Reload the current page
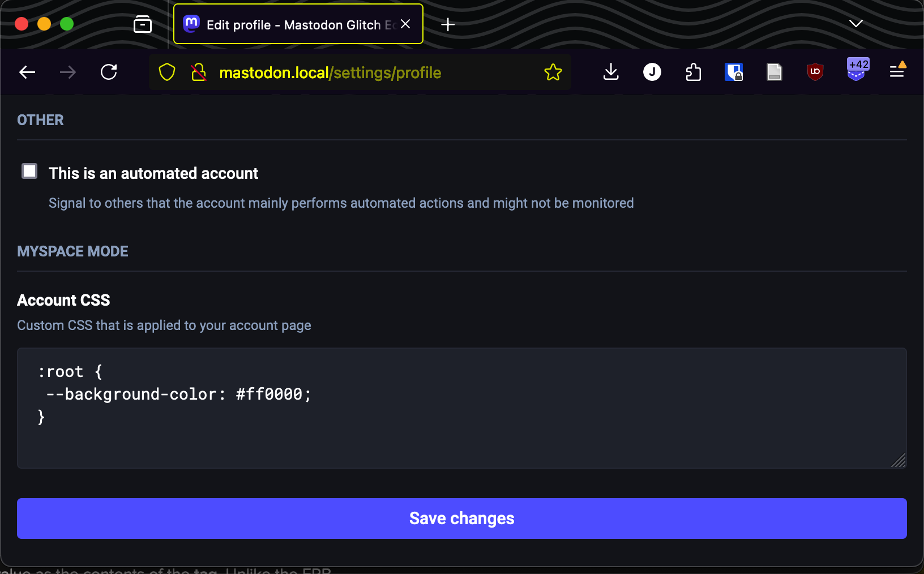Image resolution: width=924 pixels, height=574 pixels. pos(109,72)
